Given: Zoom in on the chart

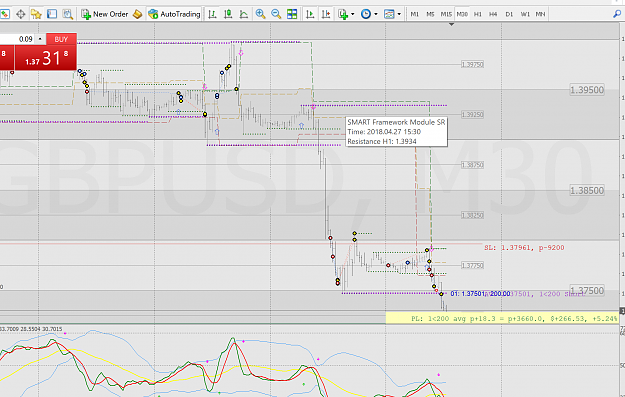Looking at the screenshot, I should coord(260,14).
